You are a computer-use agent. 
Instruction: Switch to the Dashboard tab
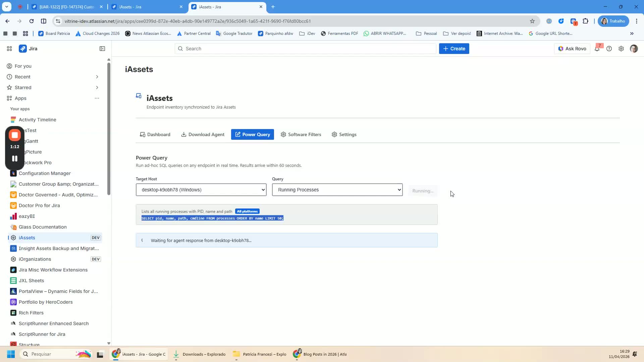155,134
